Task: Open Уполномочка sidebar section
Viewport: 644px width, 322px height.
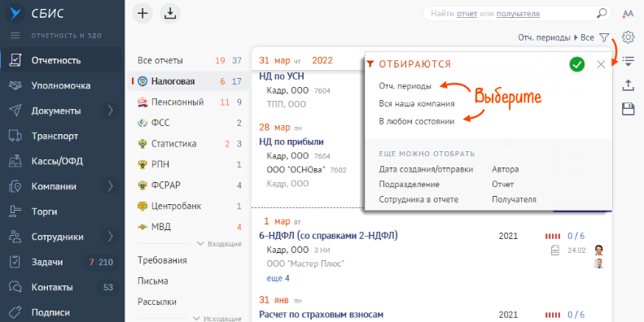Action: 62,85
